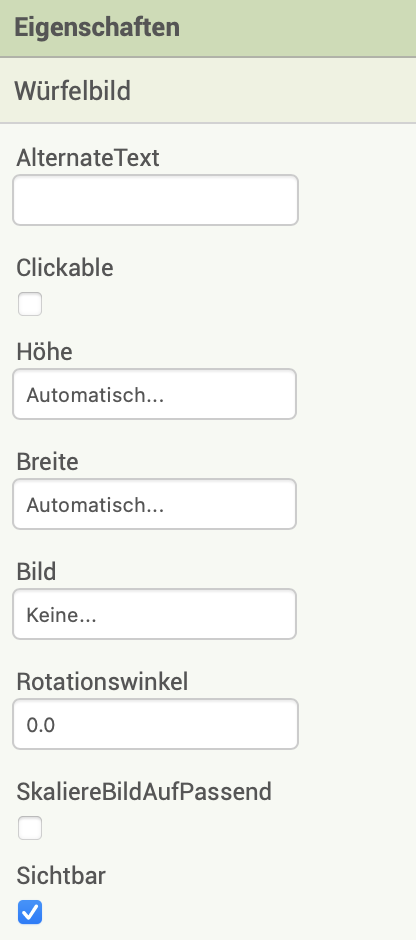The width and height of the screenshot is (416, 940).
Task: Click the Sichtbar property label
Action: point(61,876)
